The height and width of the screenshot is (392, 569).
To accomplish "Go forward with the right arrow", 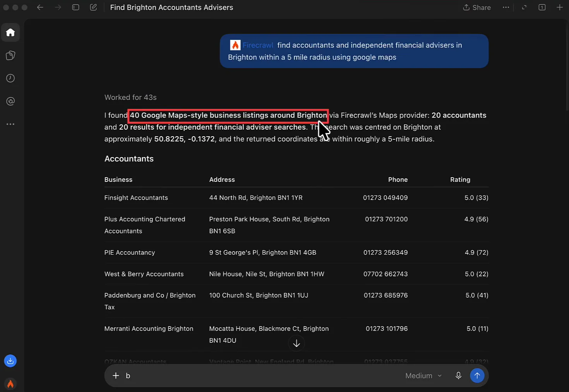I will (x=58, y=7).
